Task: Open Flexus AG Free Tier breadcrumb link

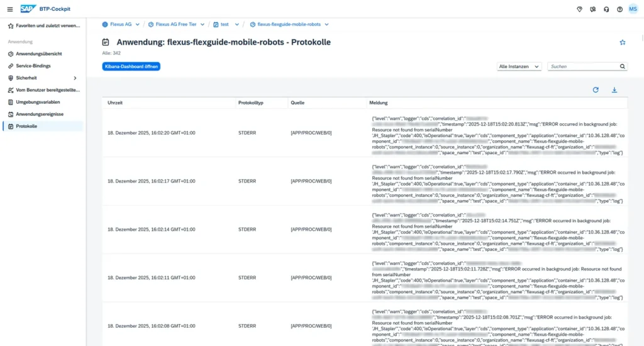Action: click(175, 25)
